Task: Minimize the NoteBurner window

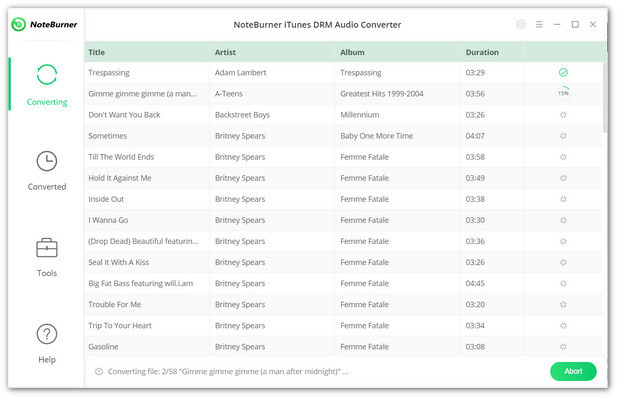Action: coord(557,24)
